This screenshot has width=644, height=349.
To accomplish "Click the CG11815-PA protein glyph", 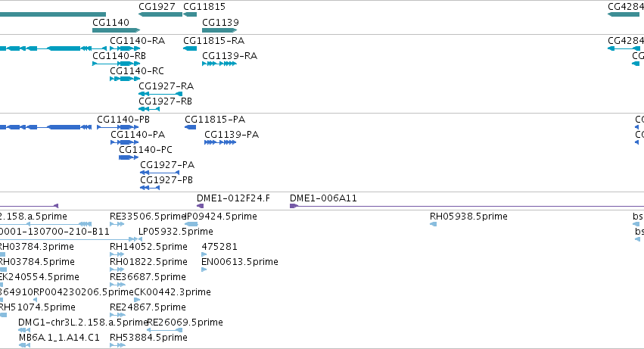I will pyautogui.click(x=190, y=127).
